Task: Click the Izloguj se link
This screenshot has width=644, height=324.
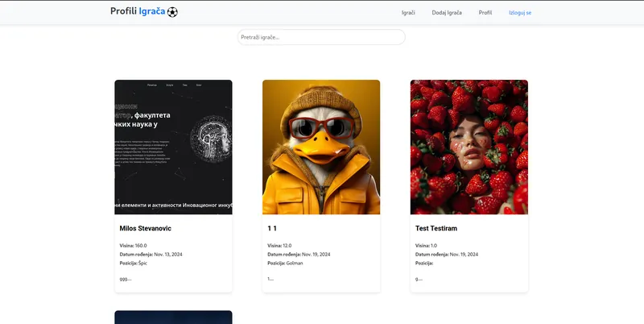Action: point(520,13)
